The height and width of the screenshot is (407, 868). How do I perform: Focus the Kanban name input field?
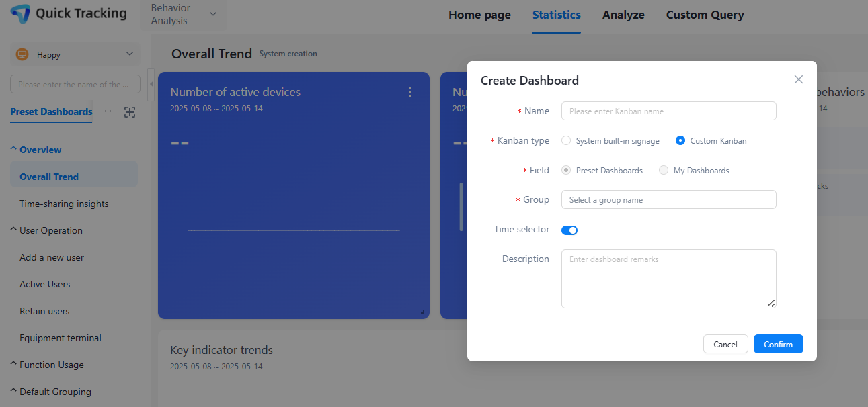pyautogui.click(x=668, y=111)
